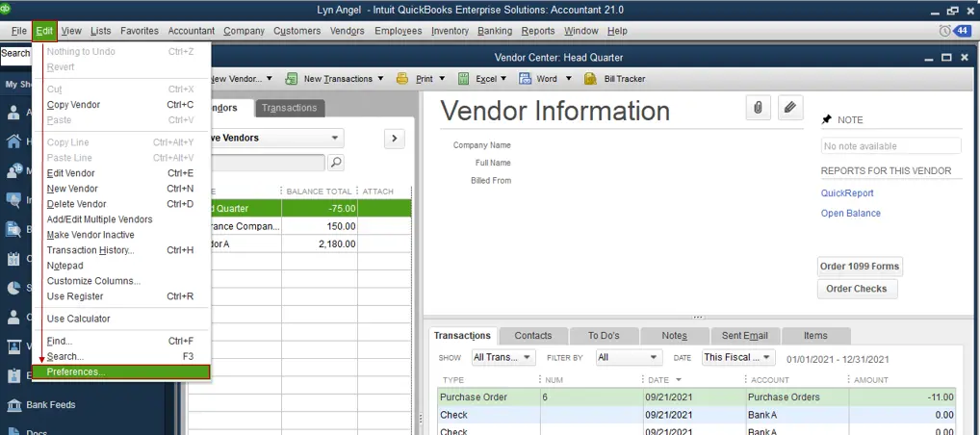
Task: Switch to the Sent Email tab
Action: point(745,336)
